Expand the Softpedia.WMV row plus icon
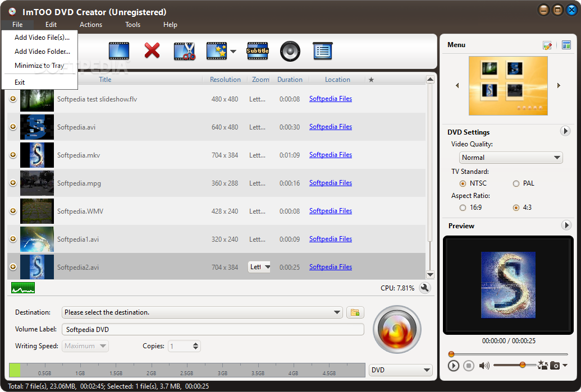The image size is (581, 392). coord(13,211)
